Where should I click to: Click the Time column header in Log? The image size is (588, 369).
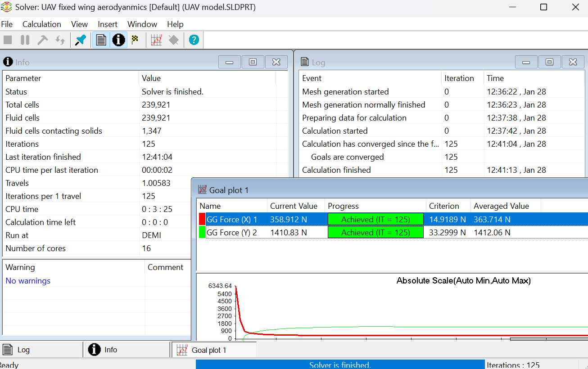[x=534, y=78]
